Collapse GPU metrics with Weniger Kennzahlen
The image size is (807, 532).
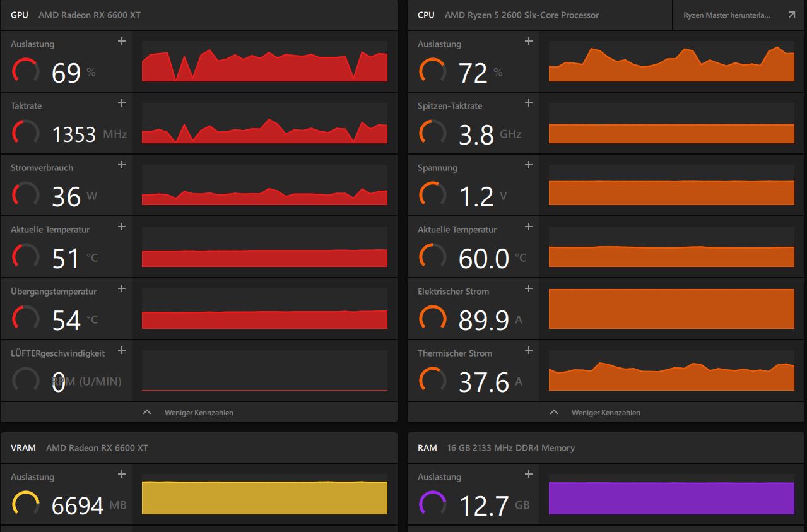click(x=199, y=412)
